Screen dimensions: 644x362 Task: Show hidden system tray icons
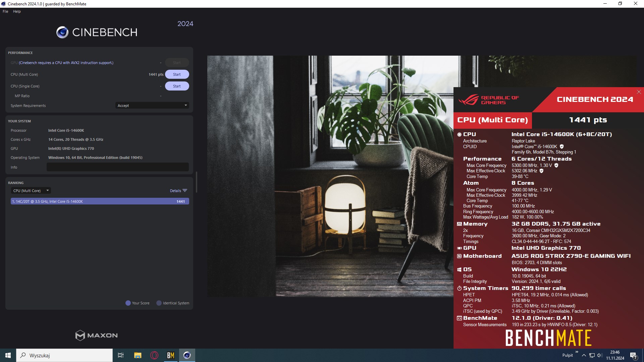coord(584,355)
